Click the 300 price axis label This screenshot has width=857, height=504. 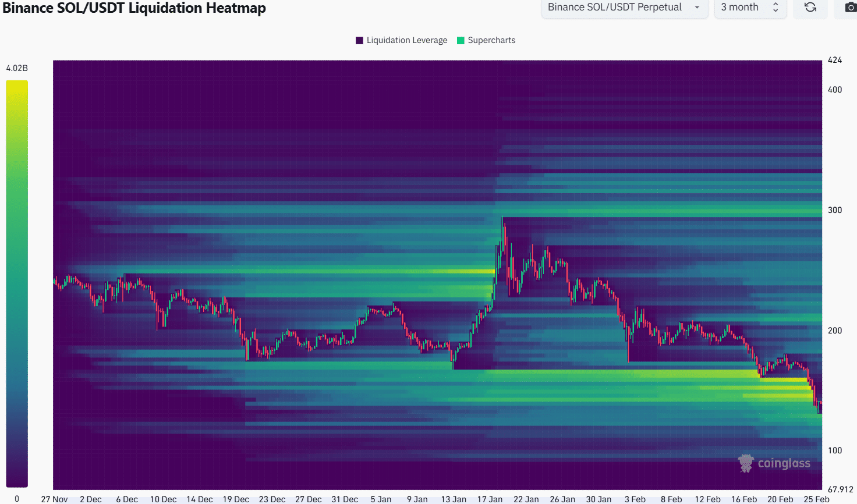tap(835, 210)
